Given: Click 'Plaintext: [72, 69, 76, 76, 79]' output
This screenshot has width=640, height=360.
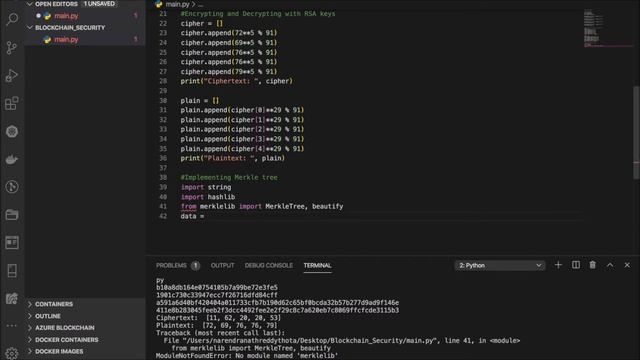Looking at the screenshot, I should click(x=217, y=325).
